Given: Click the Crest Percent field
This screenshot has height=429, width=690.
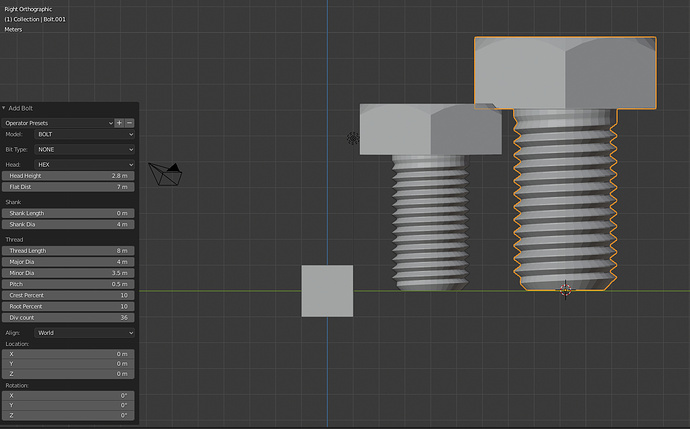Looking at the screenshot, I should [68, 295].
